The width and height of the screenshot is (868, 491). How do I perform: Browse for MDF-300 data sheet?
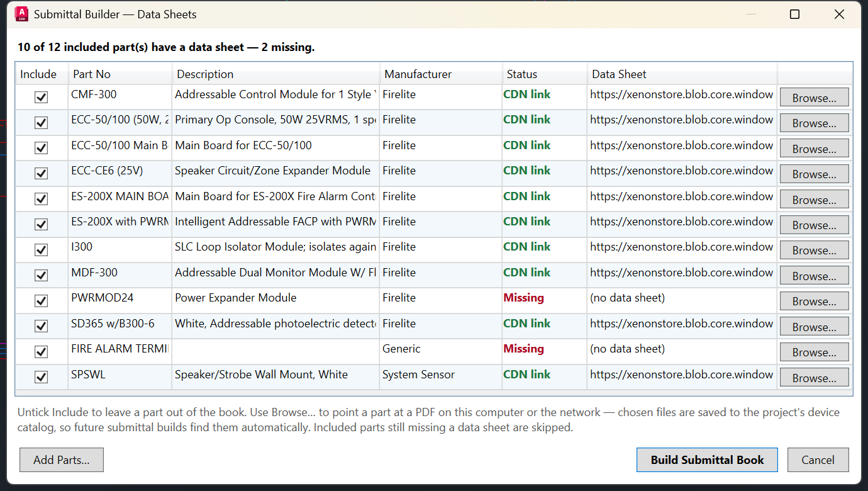(814, 276)
